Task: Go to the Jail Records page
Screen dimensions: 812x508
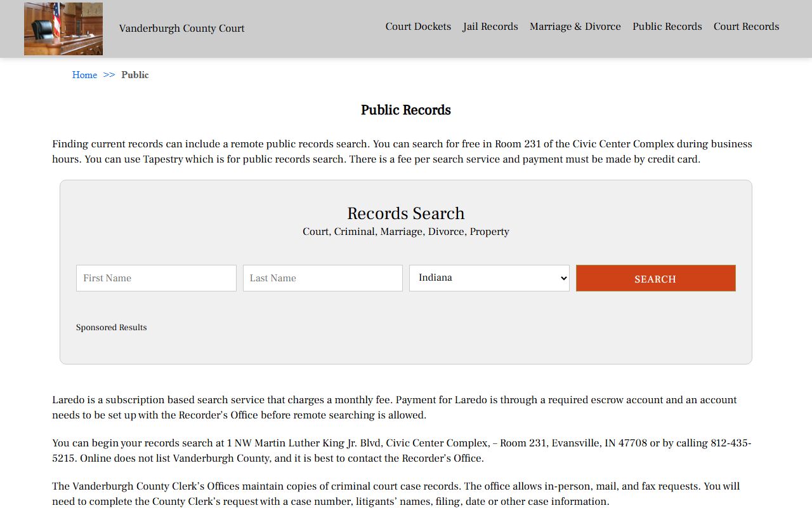Action: [x=490, y=27]
